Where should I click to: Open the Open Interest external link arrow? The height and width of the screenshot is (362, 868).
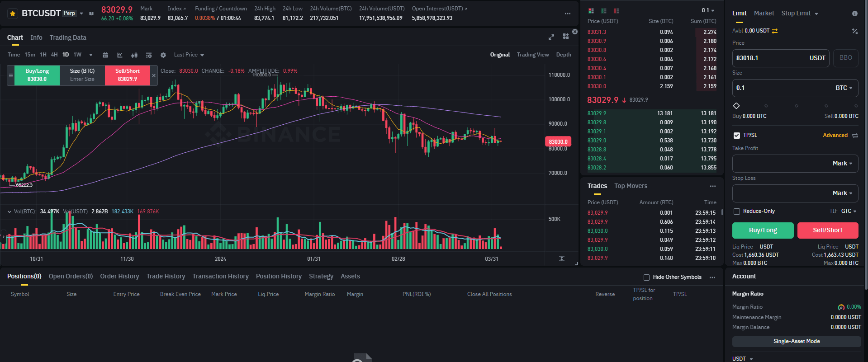coord(466,9)
